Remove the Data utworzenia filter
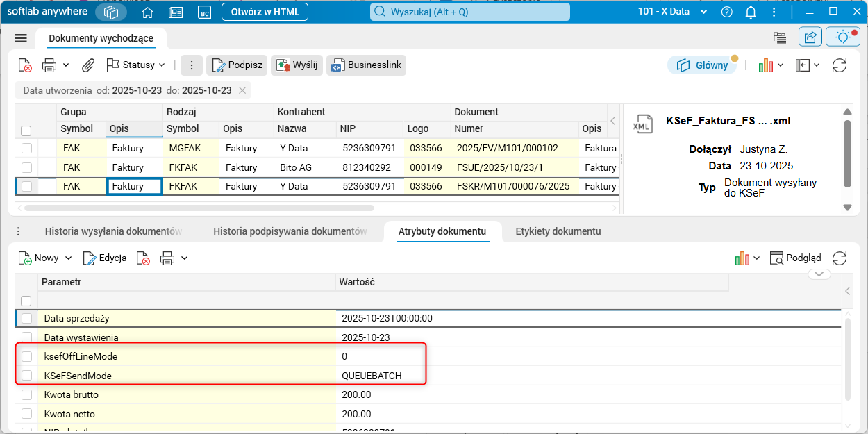This screenshot has height=434, width=868. click(242, 90)
